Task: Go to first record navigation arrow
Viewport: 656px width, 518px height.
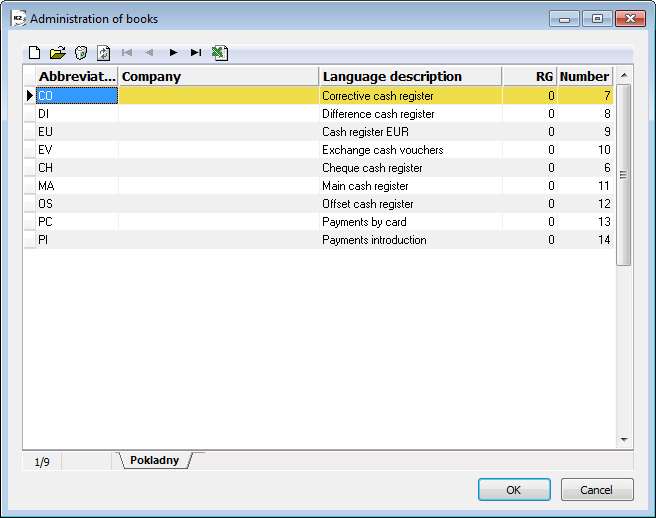Action: pos(127,52)
